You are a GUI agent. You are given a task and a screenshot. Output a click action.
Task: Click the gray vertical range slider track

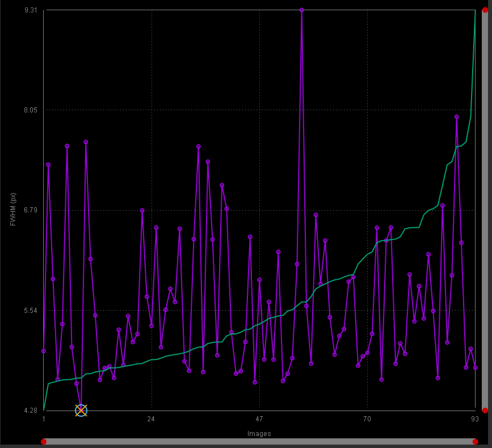pyautogui.click(x=485, y=210)
